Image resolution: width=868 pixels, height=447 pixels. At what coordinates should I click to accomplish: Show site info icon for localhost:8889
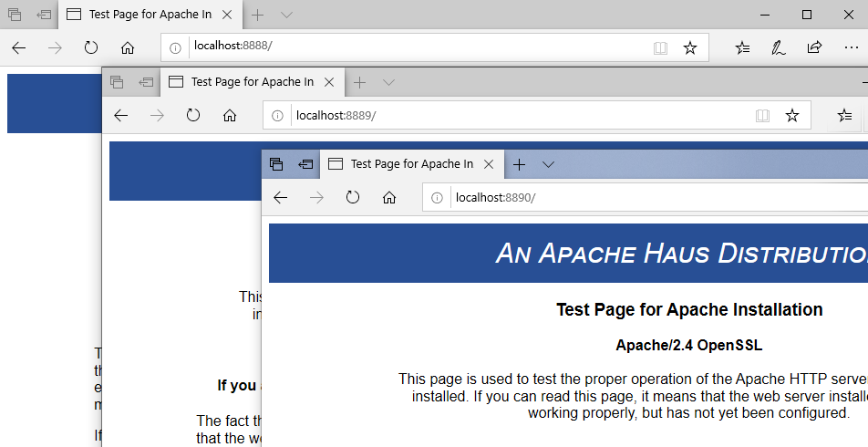(277, 115)
